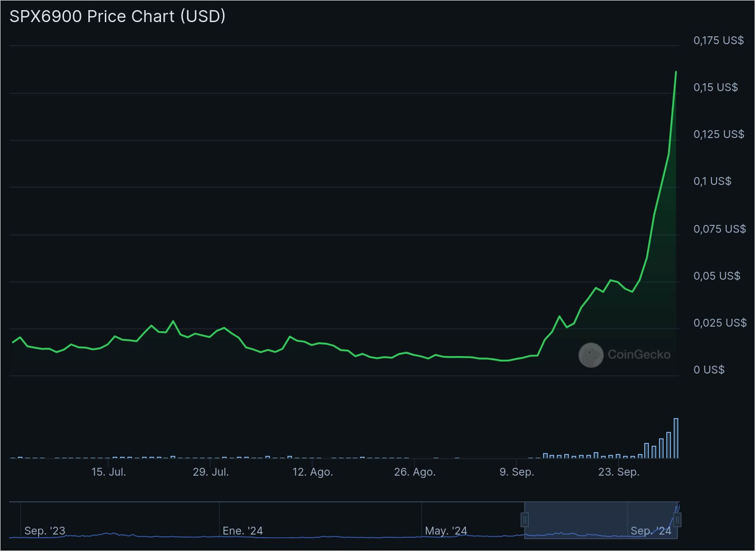The height and width of the screenshot is (552, 756).
Task: Click the 0,05 US$ axis label
Action: 717,276
